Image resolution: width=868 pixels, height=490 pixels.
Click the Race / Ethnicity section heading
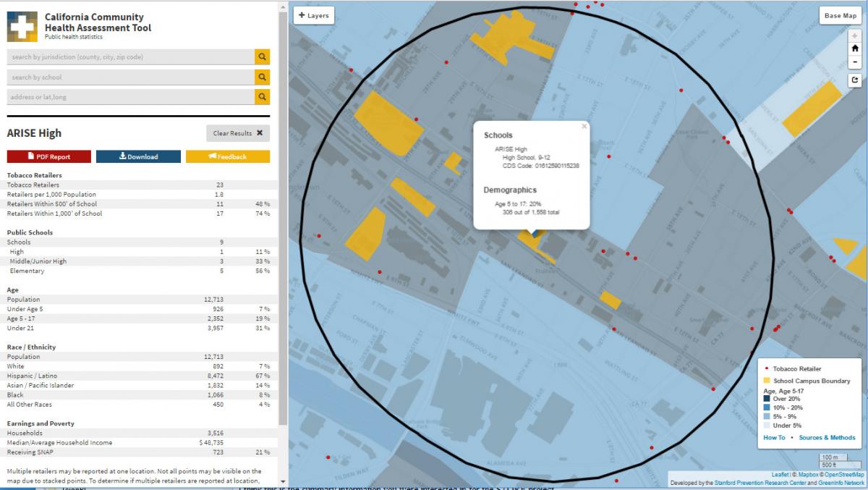pyautogui.click(x=31, y=347)
